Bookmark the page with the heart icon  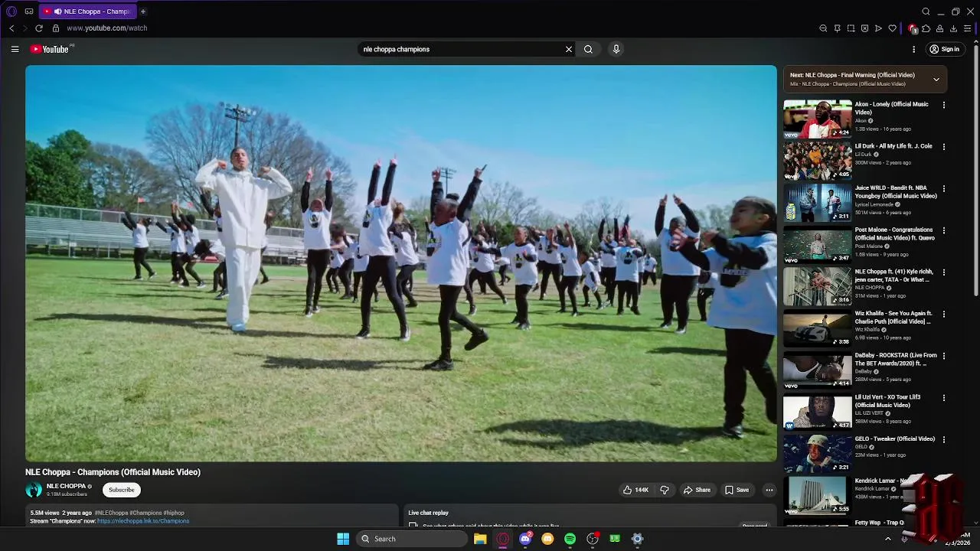coord(892,28)
